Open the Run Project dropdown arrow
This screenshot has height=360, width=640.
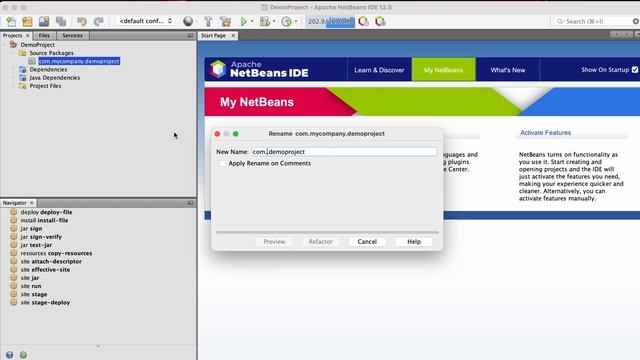tap(252, 21)
